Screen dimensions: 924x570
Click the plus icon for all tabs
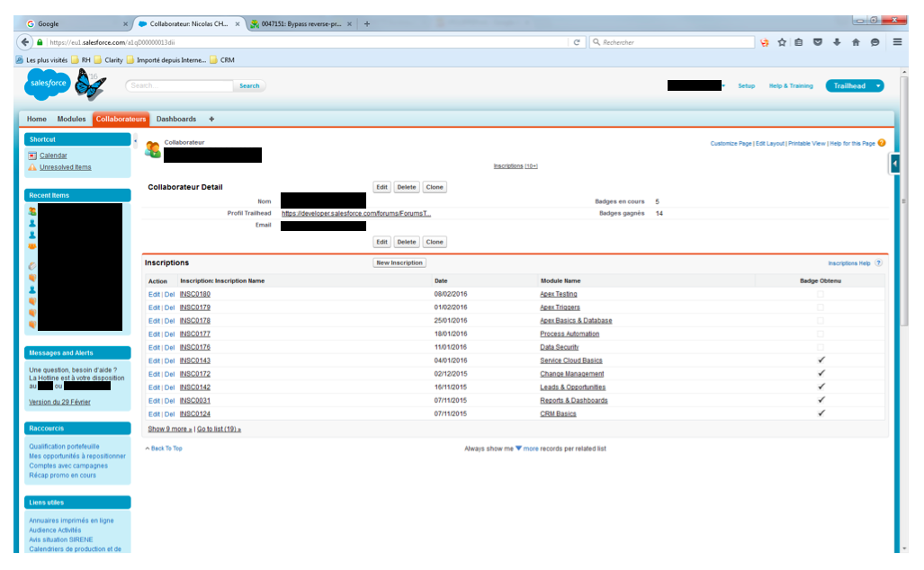point(211,119)
